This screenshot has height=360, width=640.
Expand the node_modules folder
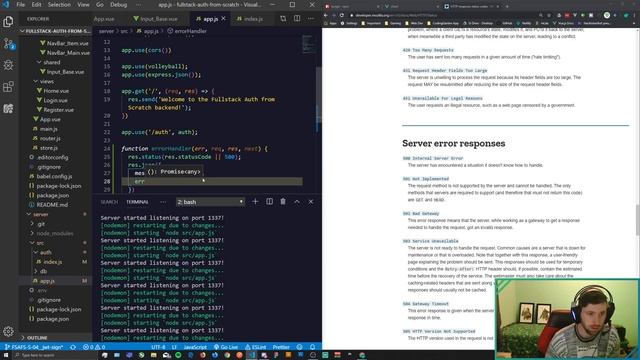tap(55, 233)
